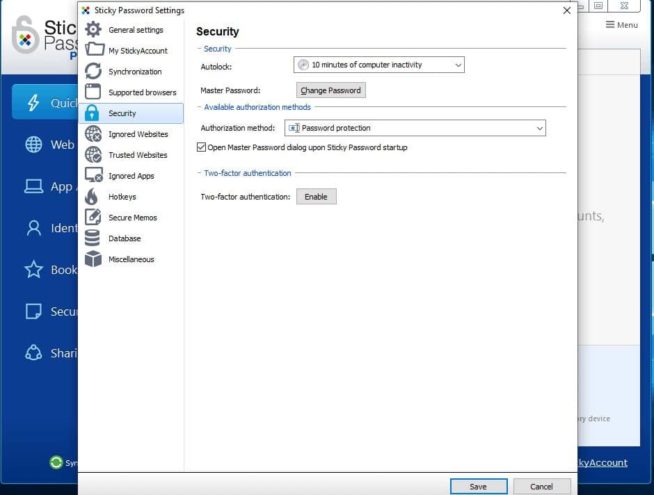Click the Database cylinder icon

coord(92,238)
